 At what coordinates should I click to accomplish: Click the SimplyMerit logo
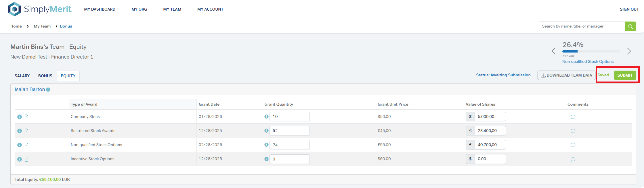40,9
